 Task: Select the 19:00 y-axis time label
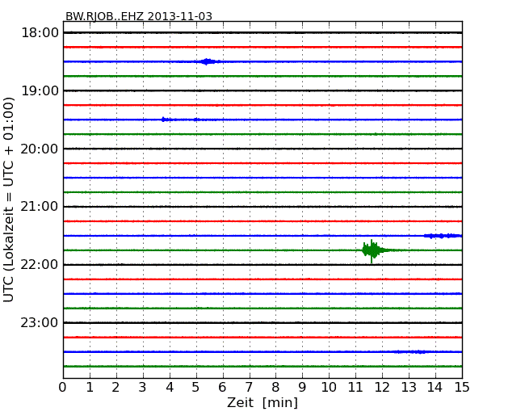[x=40, y=90]
